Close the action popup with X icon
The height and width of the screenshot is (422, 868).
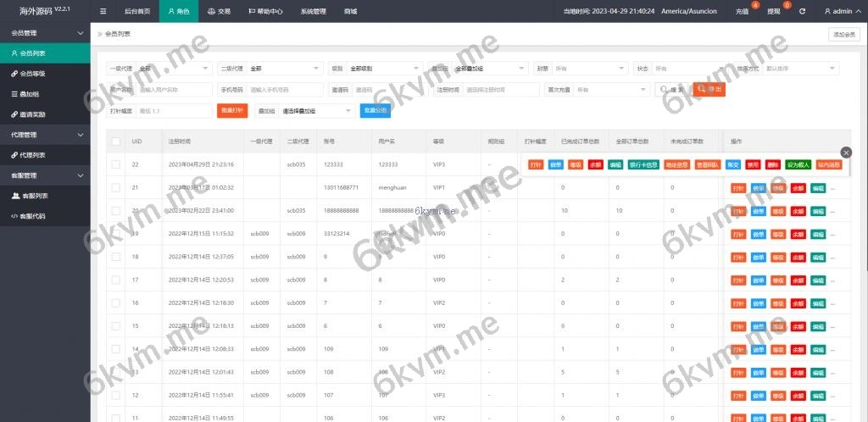coord(845,153)
